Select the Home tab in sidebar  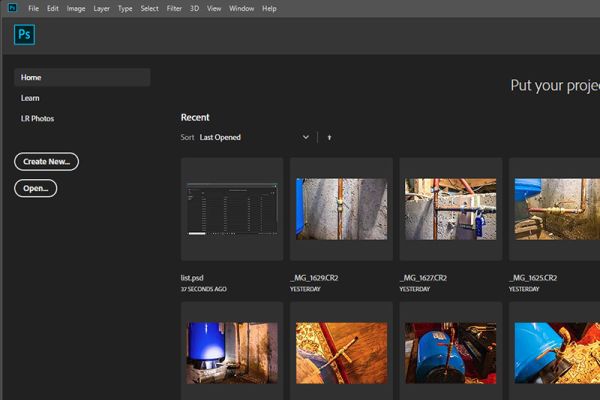click(82, 77)
